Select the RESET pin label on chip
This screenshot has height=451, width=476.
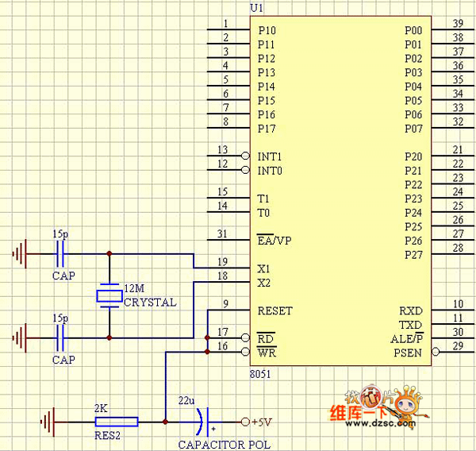274,310
